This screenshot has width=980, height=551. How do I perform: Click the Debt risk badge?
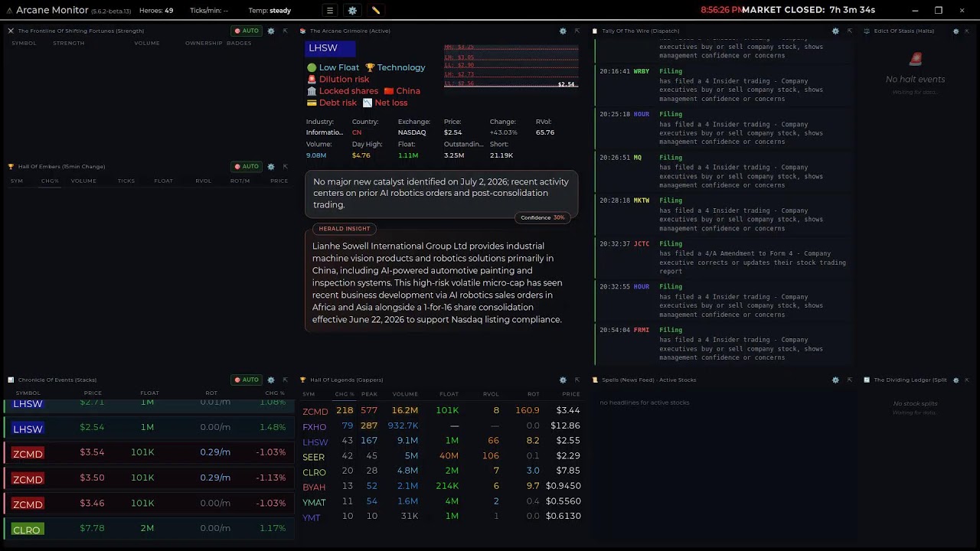[332, 103]
